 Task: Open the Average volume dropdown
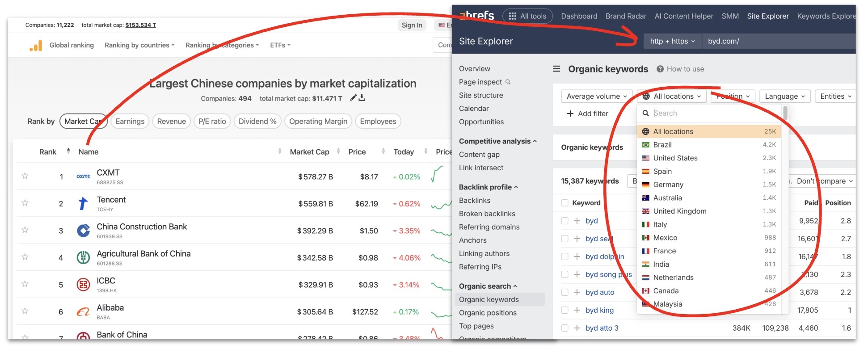coord(597,96)
